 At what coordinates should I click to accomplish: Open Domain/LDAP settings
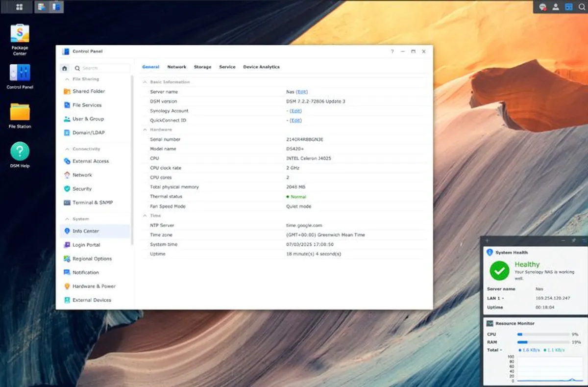pyautogui.click(x=95, y=132)
